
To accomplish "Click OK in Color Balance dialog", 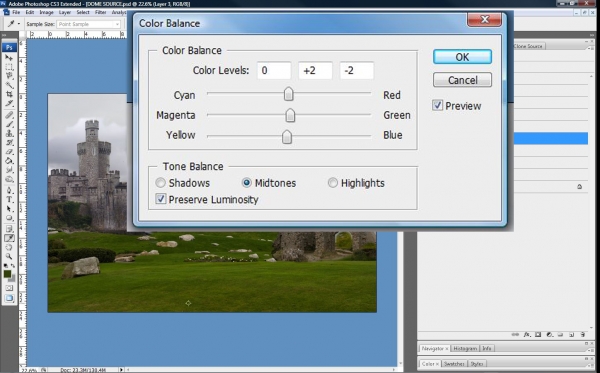I will (462, 57).
